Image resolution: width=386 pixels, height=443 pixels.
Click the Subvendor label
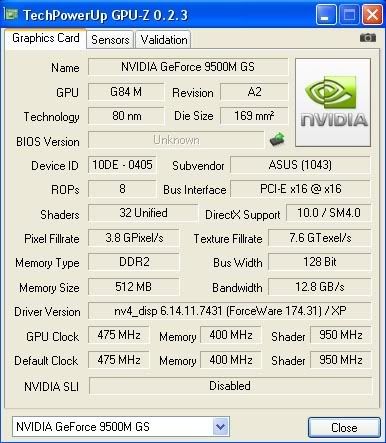198,166
